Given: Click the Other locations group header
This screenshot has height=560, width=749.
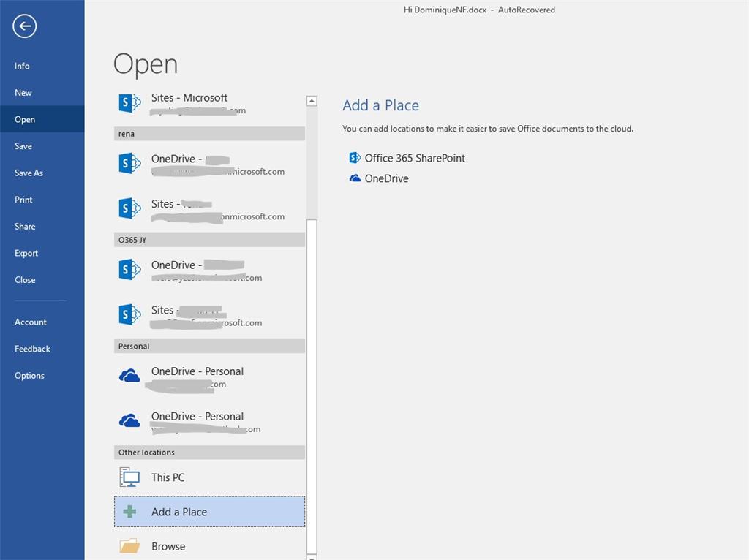Looking at the screenshot, I should pos(209,452).
